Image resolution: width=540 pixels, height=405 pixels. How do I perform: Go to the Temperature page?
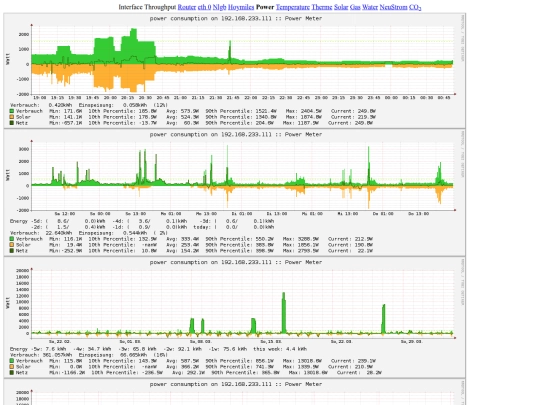[x=293, y=7]
